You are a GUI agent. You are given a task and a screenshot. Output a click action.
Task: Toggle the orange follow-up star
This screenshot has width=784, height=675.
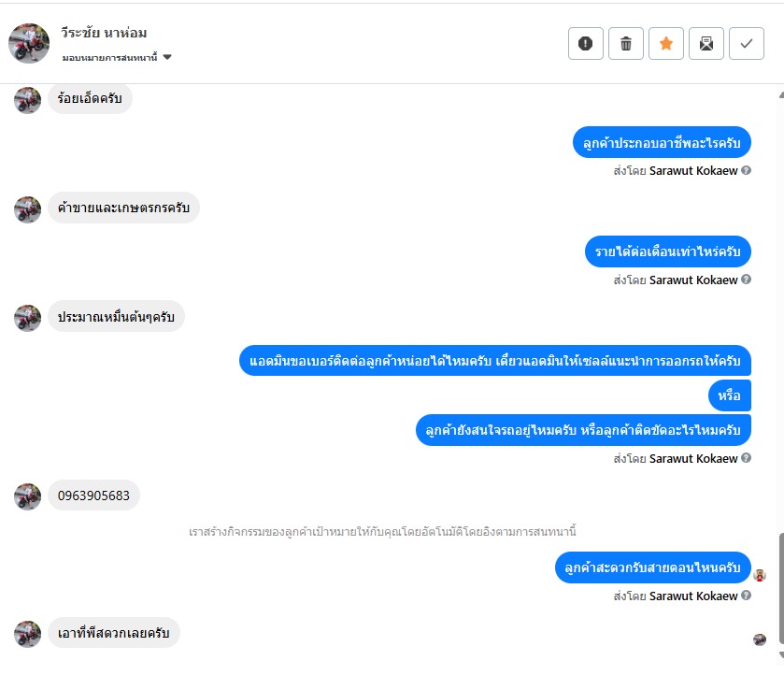[666, 44]
